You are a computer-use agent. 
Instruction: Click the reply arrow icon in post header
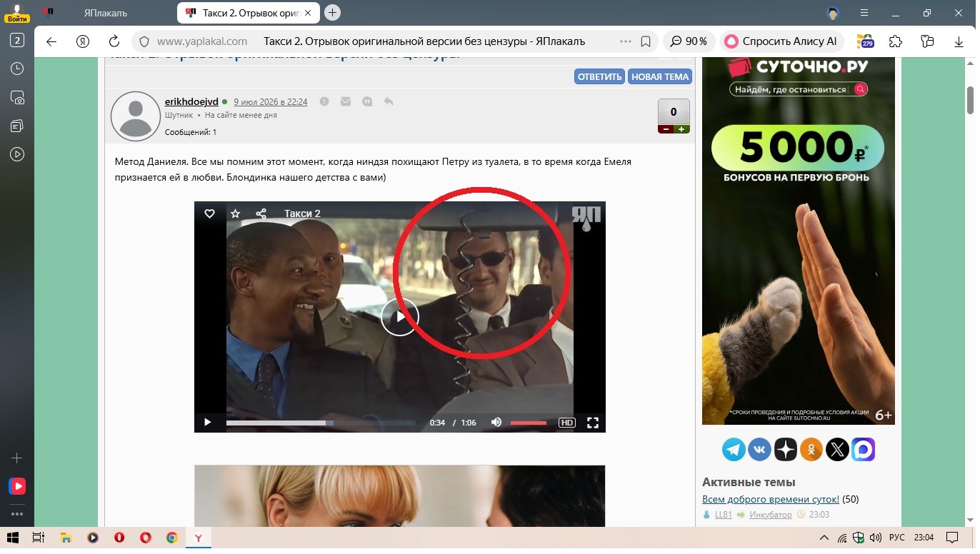[x=389, y=102]
